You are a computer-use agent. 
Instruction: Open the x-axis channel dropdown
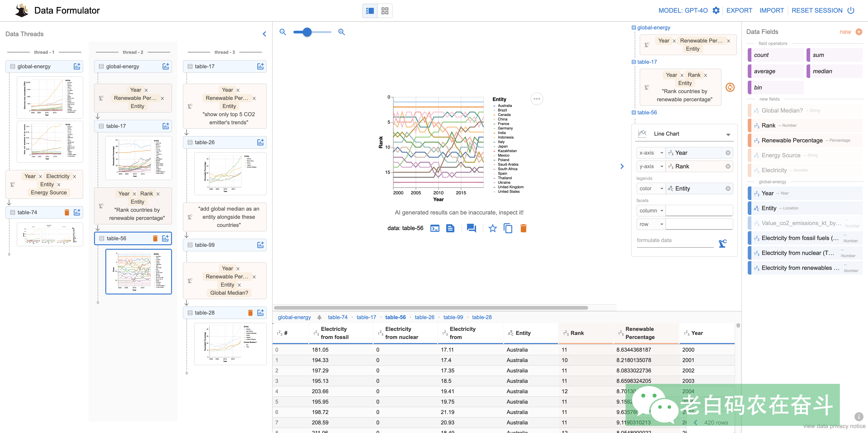[651, 153]
